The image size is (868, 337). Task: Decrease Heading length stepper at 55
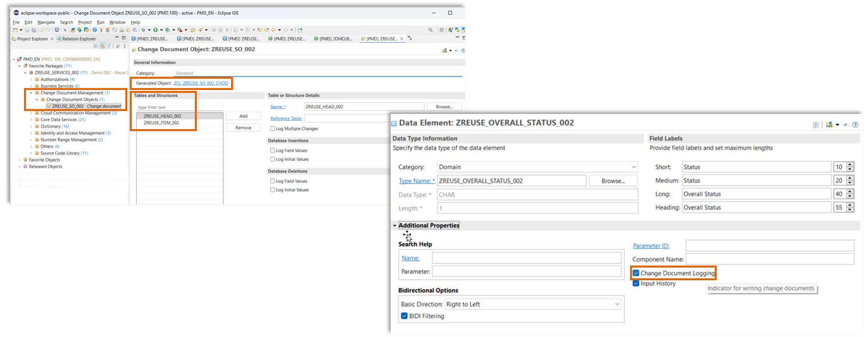[850, 210]
